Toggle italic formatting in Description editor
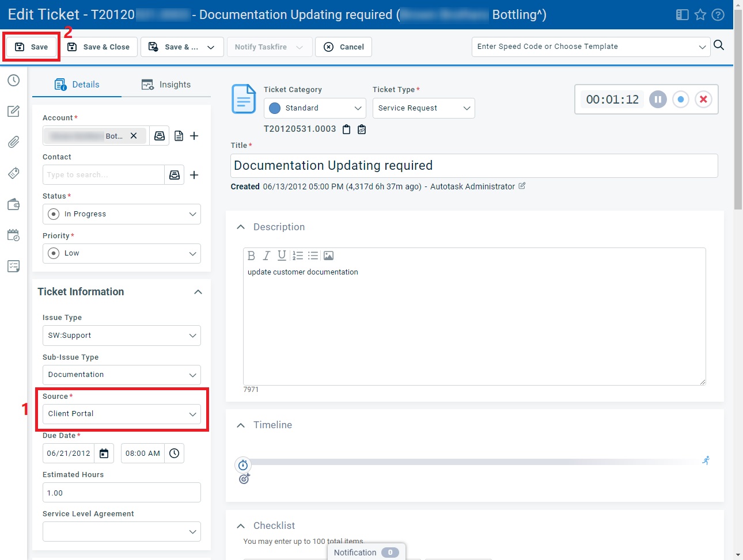The height and width of the screenshot is (560, 743). [x=266, y=256]
